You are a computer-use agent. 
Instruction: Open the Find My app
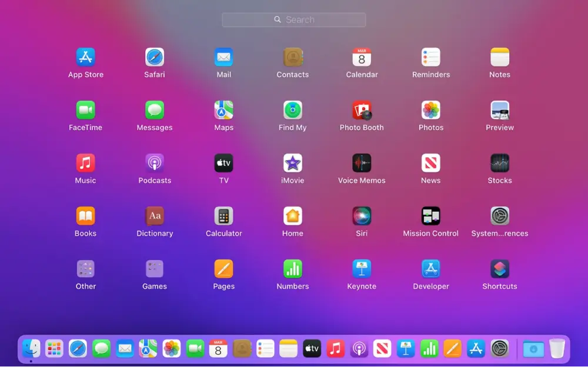[292, 109]
